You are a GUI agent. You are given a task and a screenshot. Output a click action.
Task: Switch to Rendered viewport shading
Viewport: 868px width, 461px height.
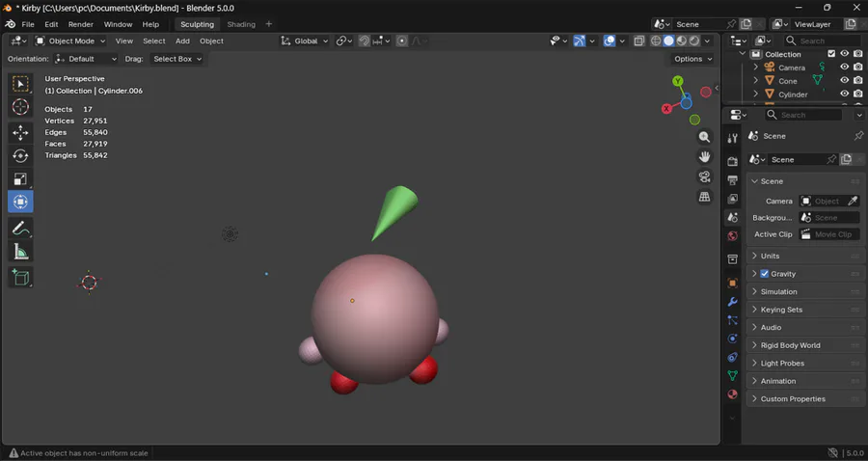pyautogui.click(x=694, y=41)
